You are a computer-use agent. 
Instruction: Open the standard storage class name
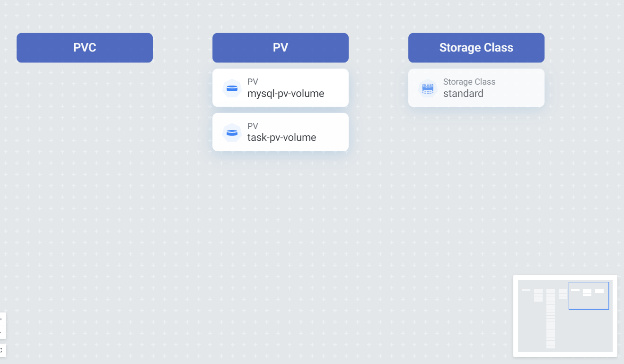point(463,94)
